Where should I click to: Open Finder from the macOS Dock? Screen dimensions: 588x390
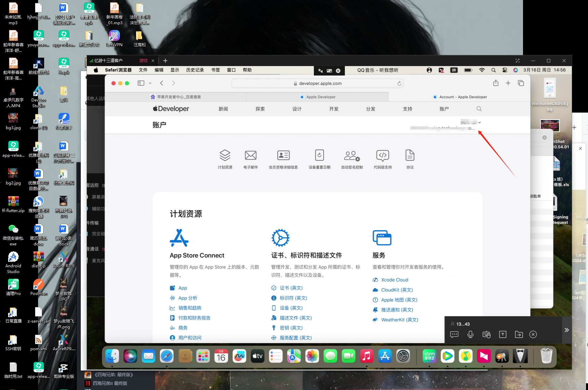pyautogui.click(x=112, y=356)
